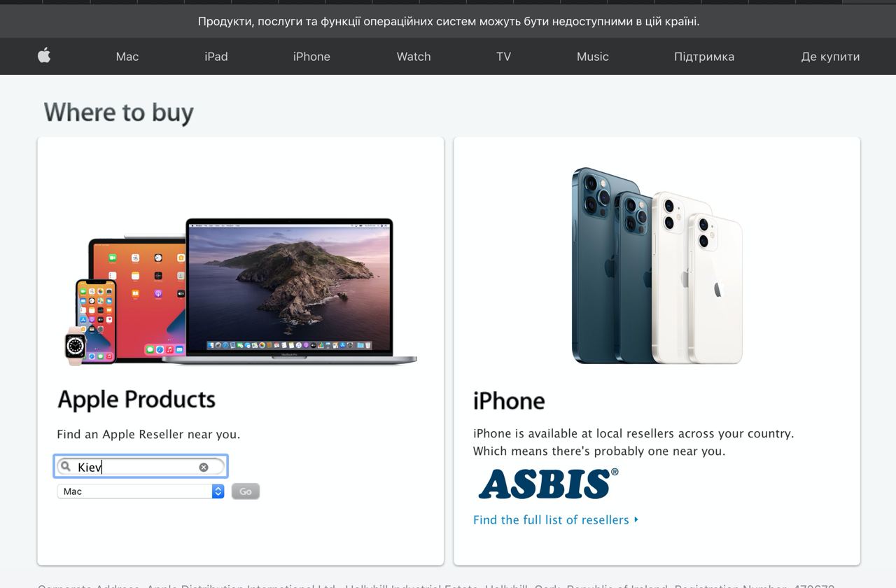Image resolution: width=896 pixels, height=588 pixels.
Task: Click the Де купити navigation link
Action: 830,57
